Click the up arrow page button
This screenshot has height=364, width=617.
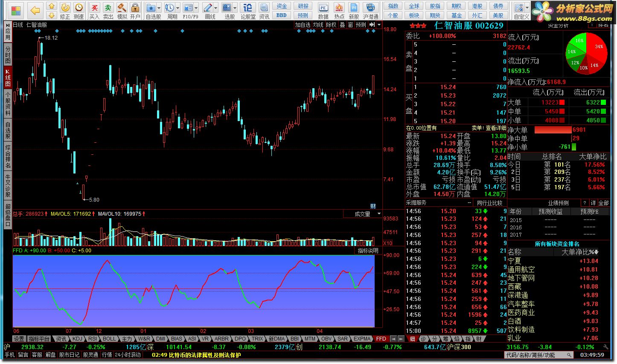click(52, 6)
